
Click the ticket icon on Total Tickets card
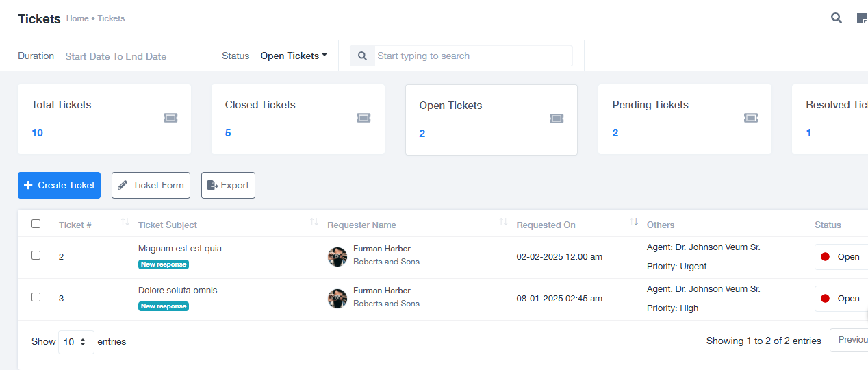pyautogui.click(x=170, y=118)
